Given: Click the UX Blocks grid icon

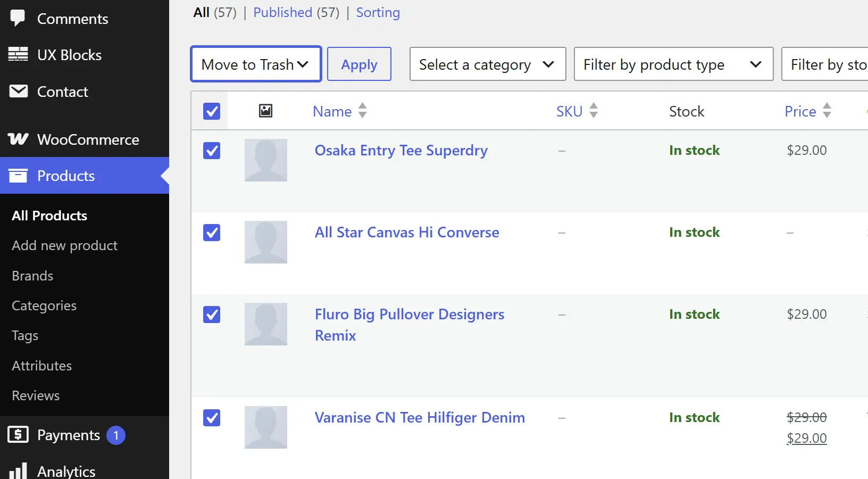Looking at the screenshot, I should 18,54.
